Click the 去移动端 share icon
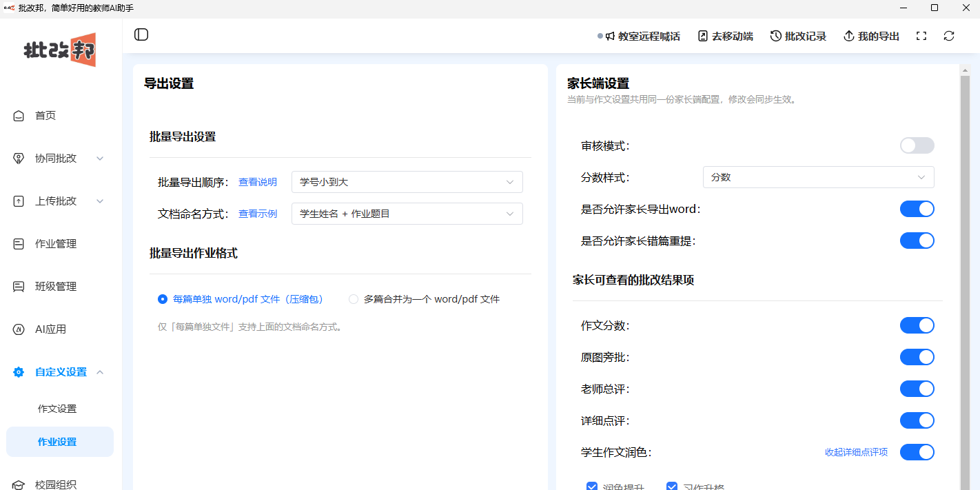The image size is (980, 490). click(703, 37)
